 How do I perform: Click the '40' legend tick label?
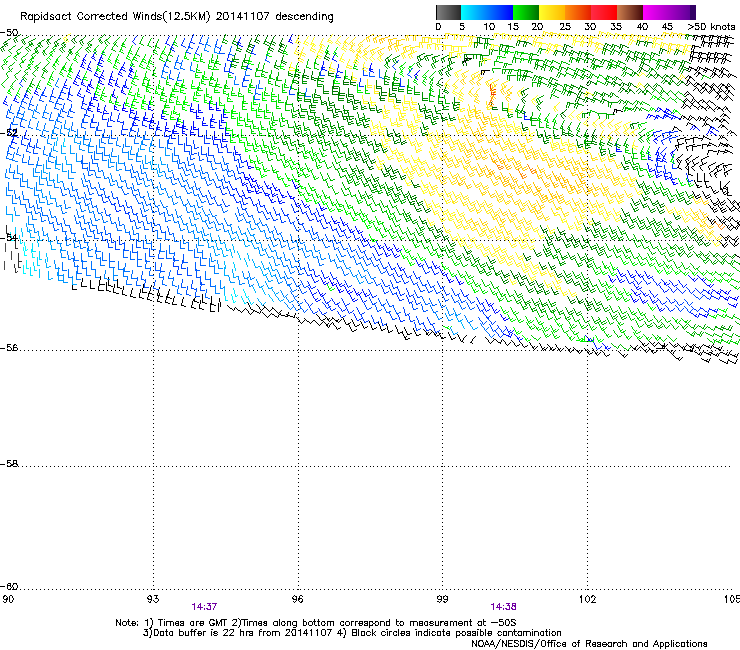click(x=642, y=27)
